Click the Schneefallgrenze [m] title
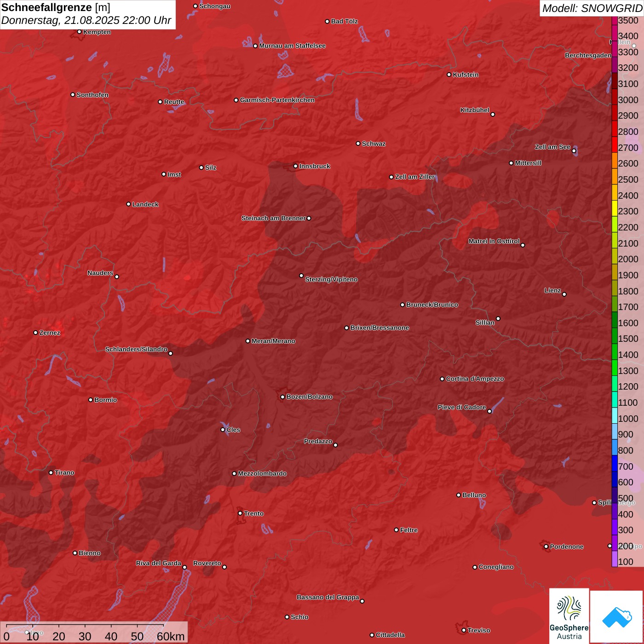 (x=56, y=7)
